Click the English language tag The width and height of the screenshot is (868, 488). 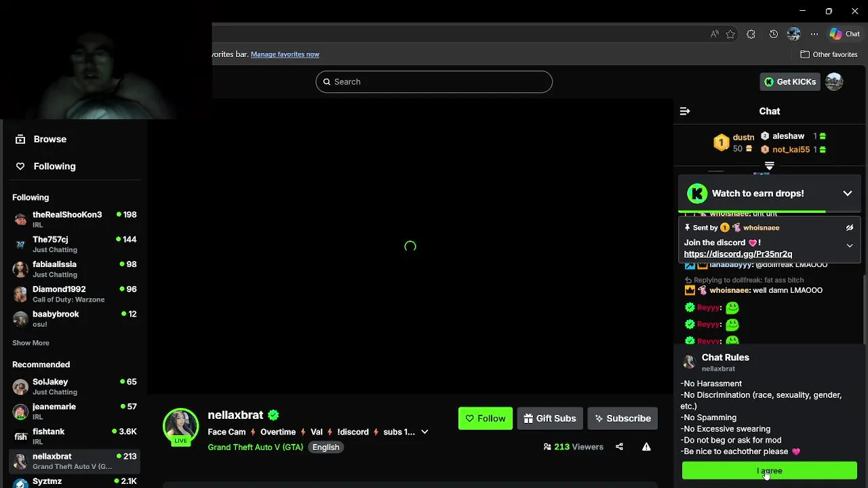coord(325,447)
